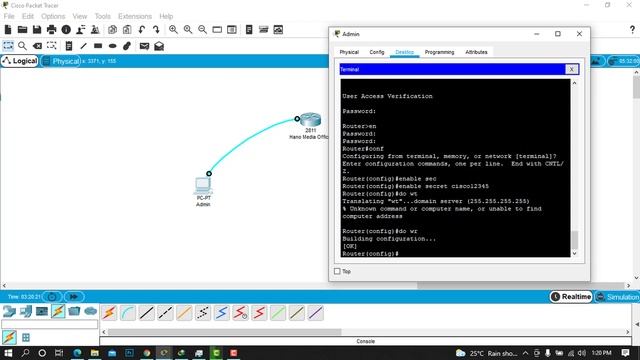Viewport: 640px width, 360px height.
Task: Click the terminal scroll-up arrow
Action: (575, 83)
